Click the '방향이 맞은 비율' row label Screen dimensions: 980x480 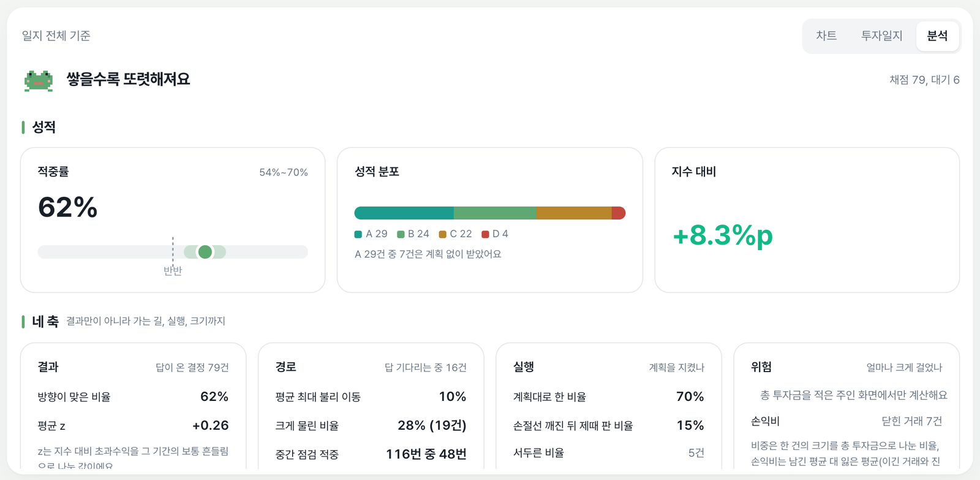pyautogui.click(x=74, y=397)
